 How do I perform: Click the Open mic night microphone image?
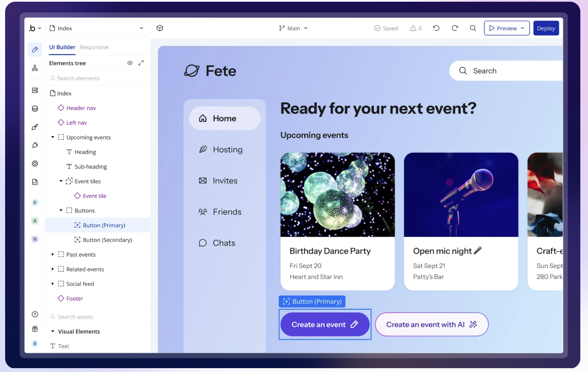(461, 195)
